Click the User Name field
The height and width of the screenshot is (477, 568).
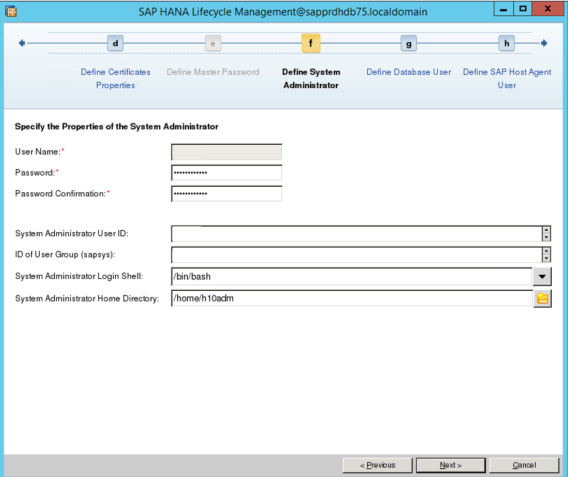[x=226, y=152]
